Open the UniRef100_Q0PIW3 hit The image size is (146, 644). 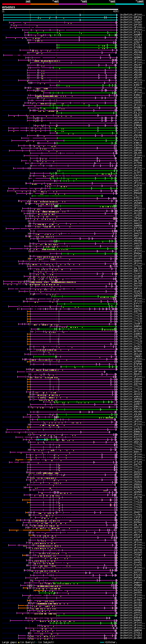(131, 25)
